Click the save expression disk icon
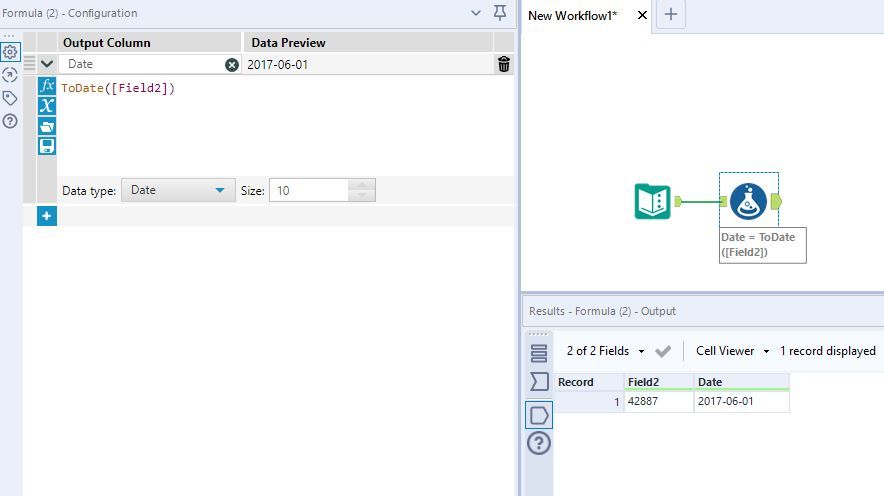Viewport: 884px width, 496px height. point(47,146)
